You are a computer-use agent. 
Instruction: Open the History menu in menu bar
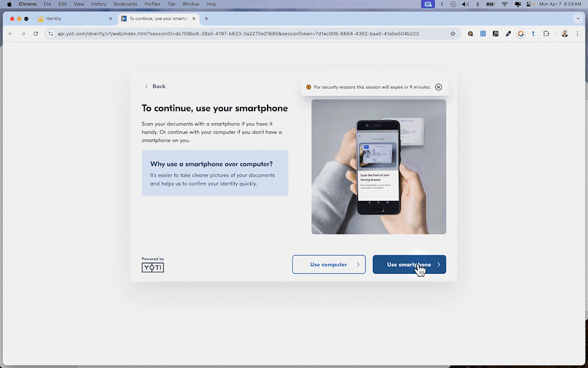(99, 4)
